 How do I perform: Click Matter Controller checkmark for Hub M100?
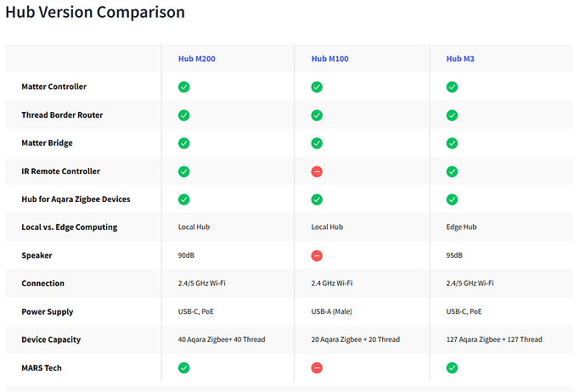(317, 87)
